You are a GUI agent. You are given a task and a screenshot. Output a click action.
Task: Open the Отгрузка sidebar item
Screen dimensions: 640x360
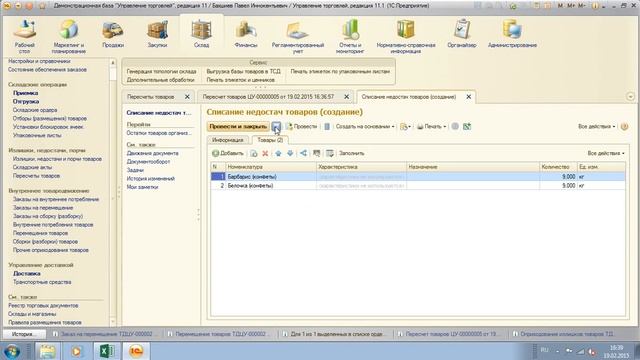(x=26, y=101)
